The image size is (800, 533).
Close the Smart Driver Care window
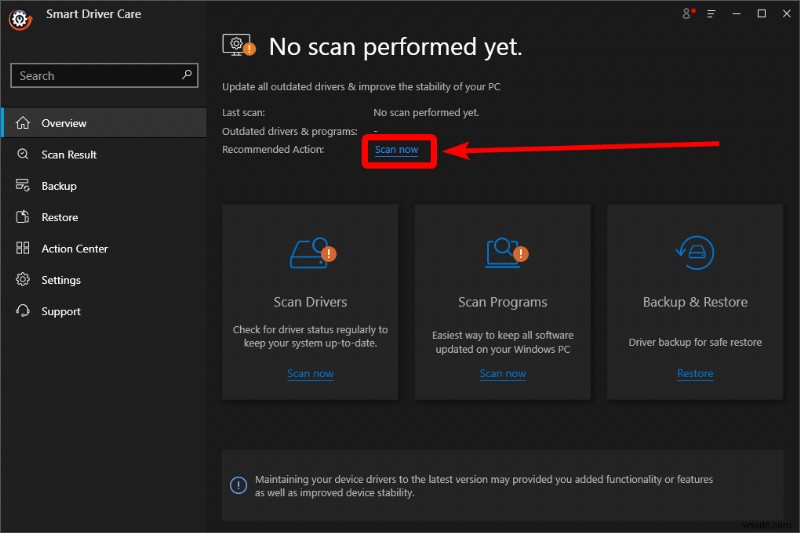pos(787,13)
